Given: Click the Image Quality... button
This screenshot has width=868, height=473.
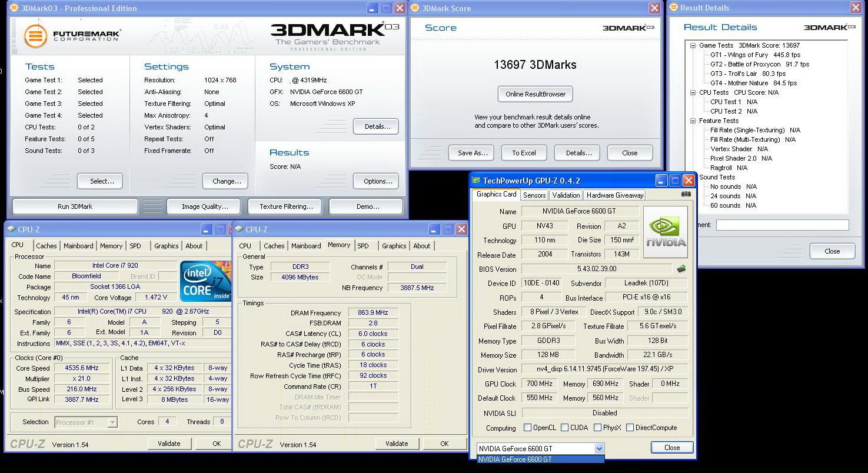Looking at the screenshot, I should coord(205,206).
